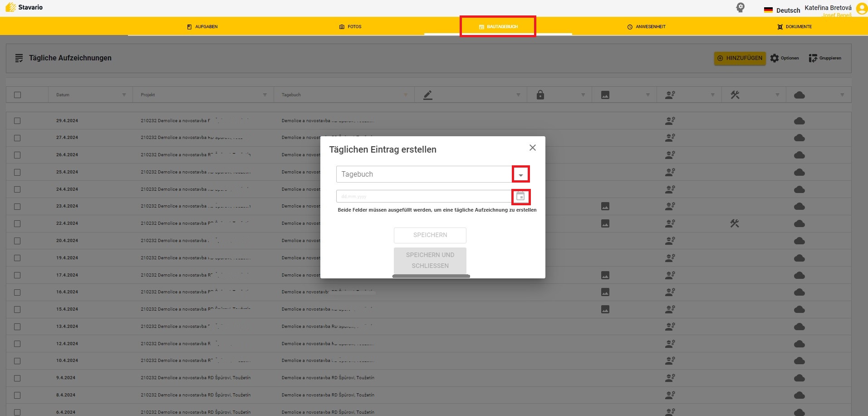Expand the Tagebuch dropdown arrow

point(521,174)
